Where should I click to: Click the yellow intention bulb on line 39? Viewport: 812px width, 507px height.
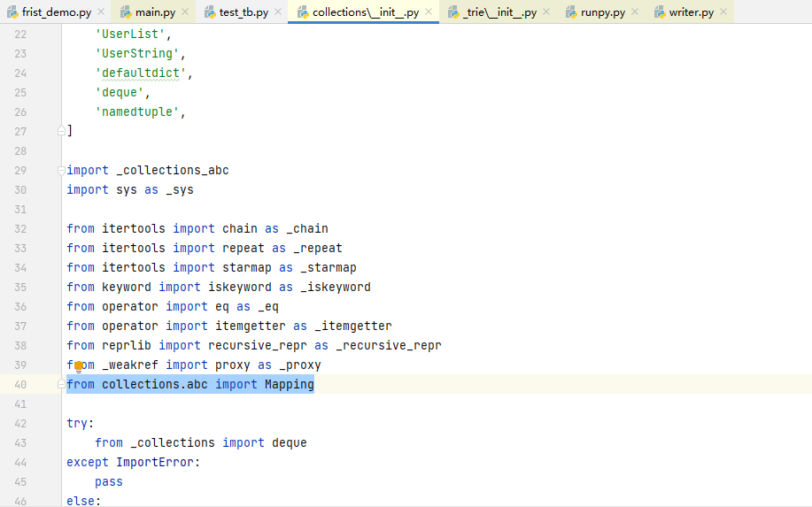(x=79, y=367)
